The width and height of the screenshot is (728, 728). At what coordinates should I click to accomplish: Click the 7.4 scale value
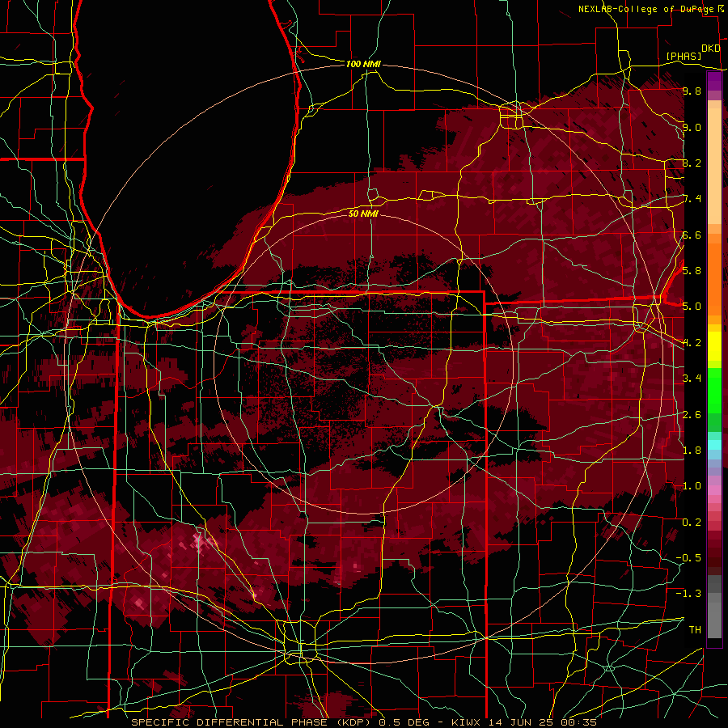(x=692, y=199)
